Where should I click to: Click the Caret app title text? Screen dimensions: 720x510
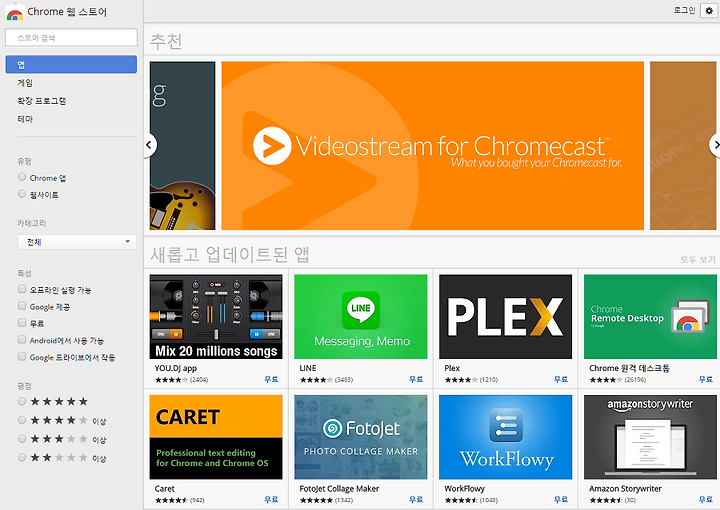164,489
